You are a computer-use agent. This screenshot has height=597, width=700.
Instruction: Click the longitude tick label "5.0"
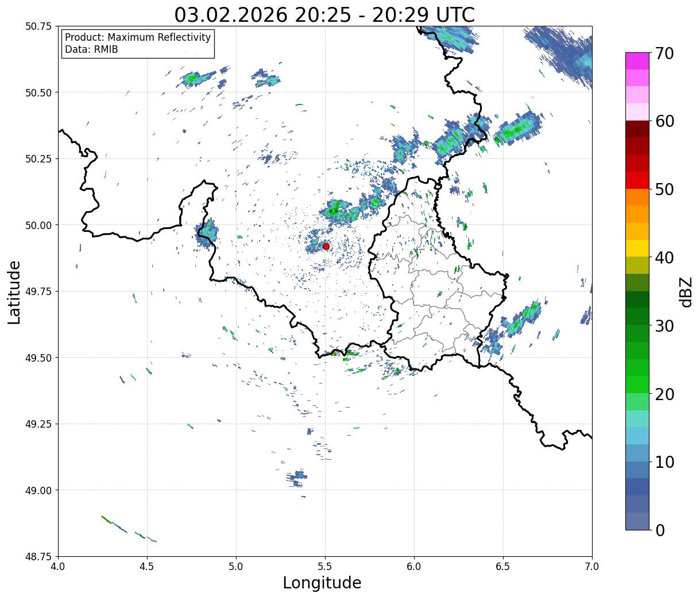236,567
